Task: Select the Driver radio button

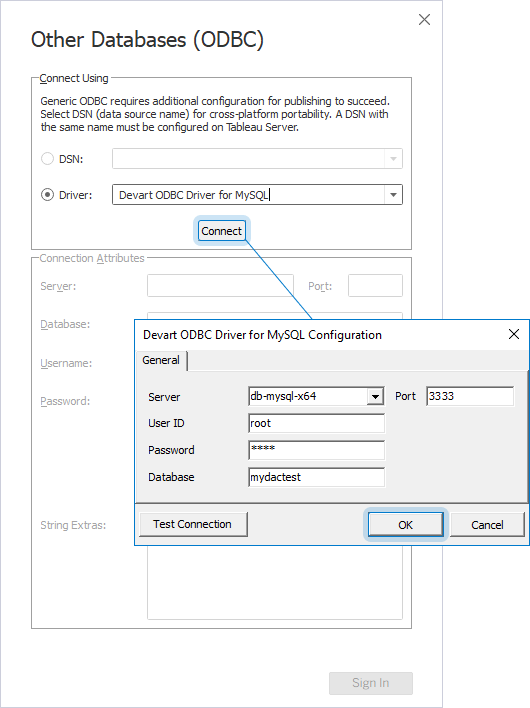Action: (x=47, y=195)
